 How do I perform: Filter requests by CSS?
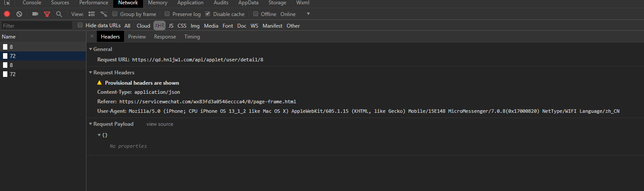pyautogui.click(x=182, y=25)
